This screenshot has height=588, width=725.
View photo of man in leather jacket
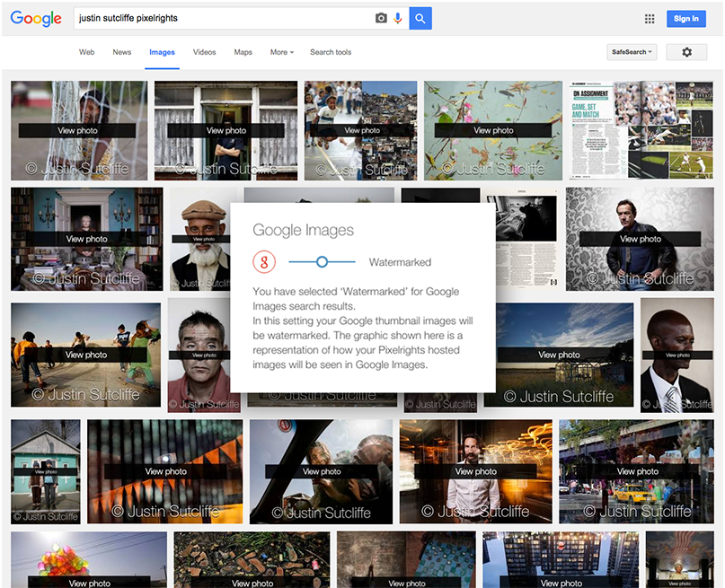tap(640, 239)
